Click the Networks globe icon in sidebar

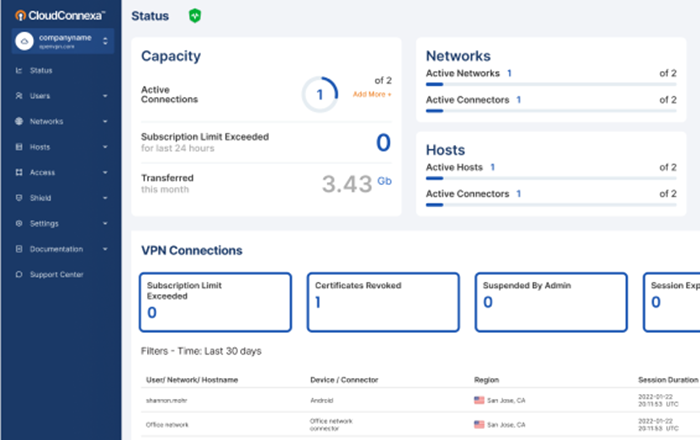19,121
